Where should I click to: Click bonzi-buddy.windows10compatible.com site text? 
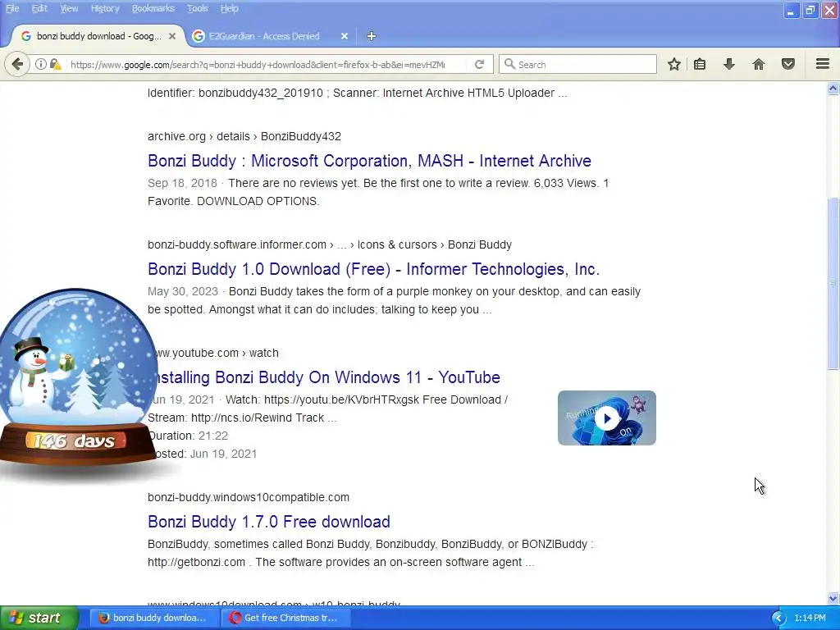[249, 497]
